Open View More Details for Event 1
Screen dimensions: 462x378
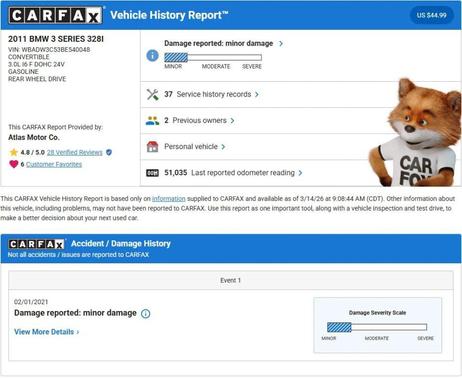pos(47,332)
